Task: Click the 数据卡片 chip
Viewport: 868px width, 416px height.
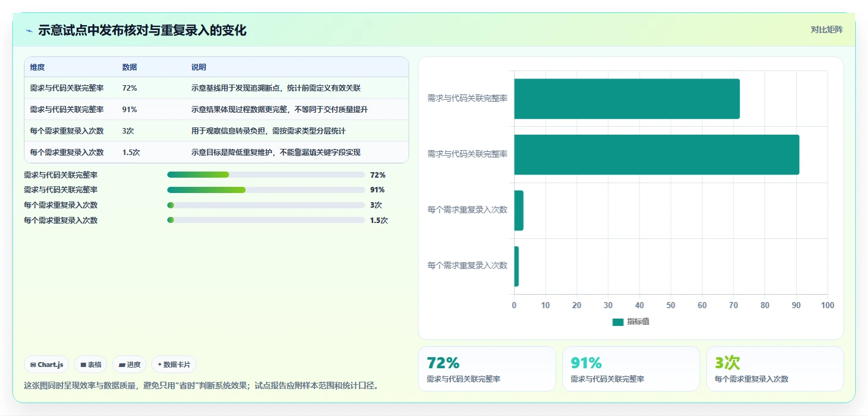Action: click(174, 365)
